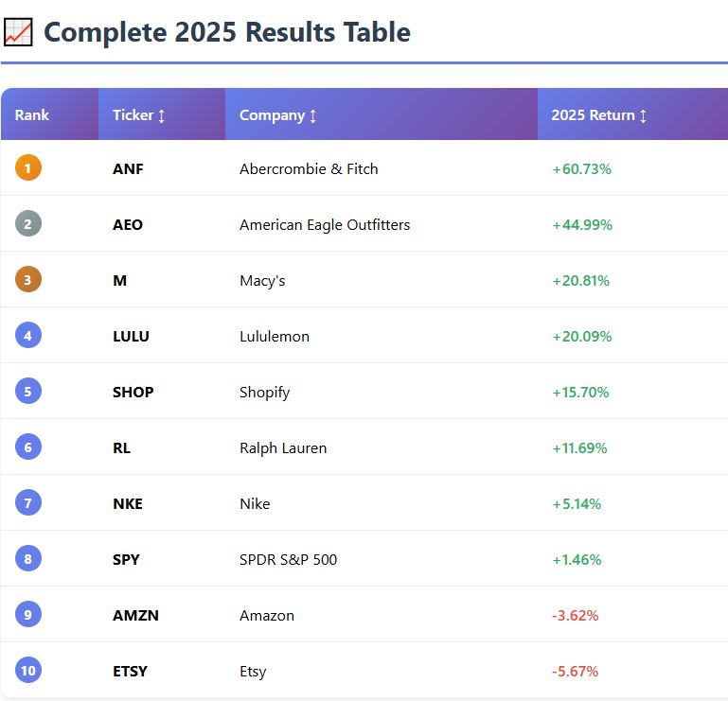
Task: Select the ANF ticker cell
Action: pyautogui.click(x=128, y=169)
